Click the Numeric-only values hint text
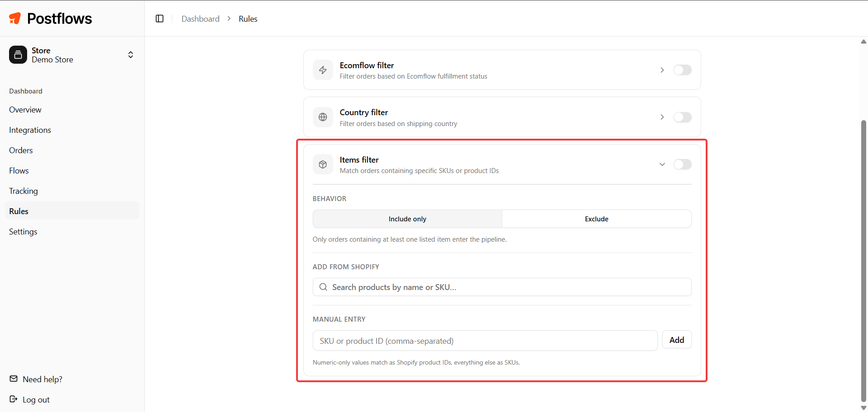The width and height of the screenshot is (868, 412). tap(416, 362)
